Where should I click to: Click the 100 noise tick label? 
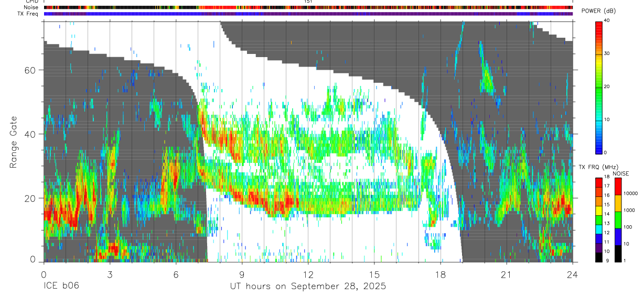(629, 227)
